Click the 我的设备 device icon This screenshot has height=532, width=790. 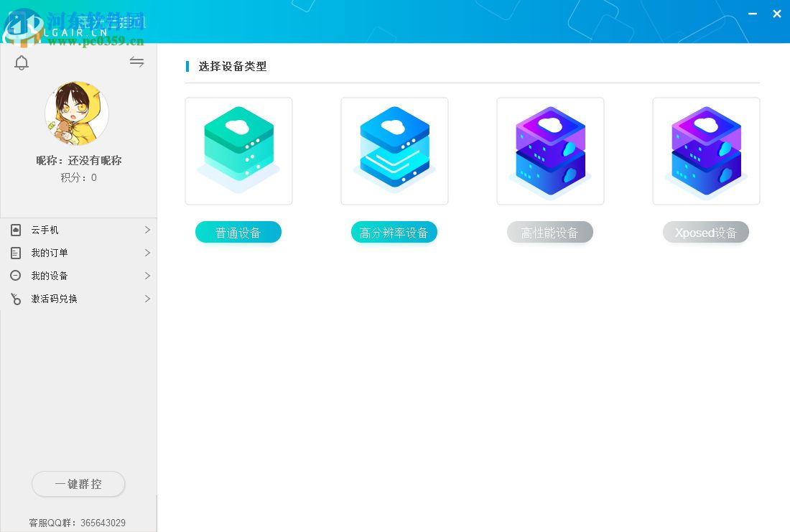16,276
